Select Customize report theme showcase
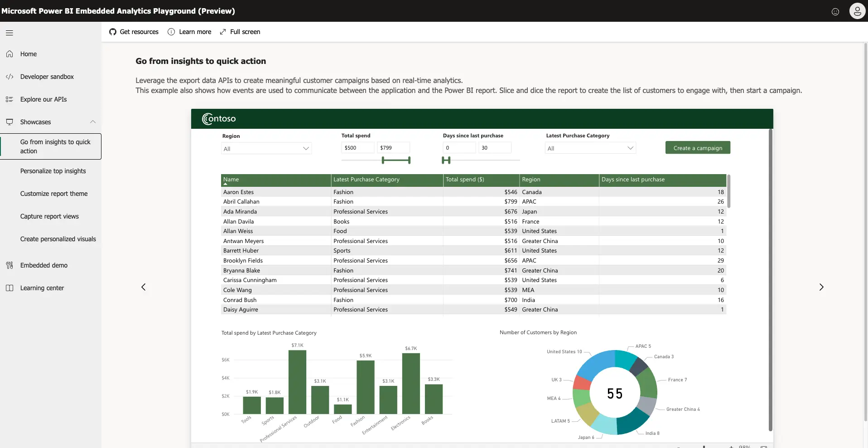This screenshot has height=448, width=868. point(54,194)
